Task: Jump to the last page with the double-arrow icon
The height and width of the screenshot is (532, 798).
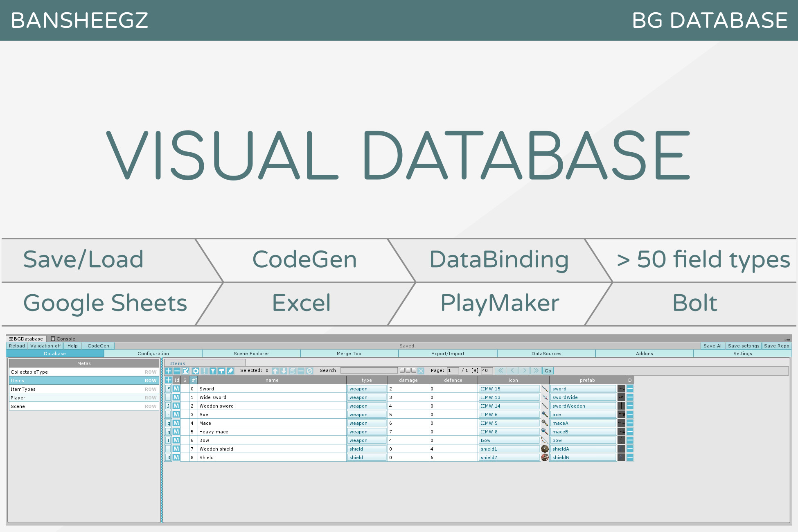Action: 537,371
